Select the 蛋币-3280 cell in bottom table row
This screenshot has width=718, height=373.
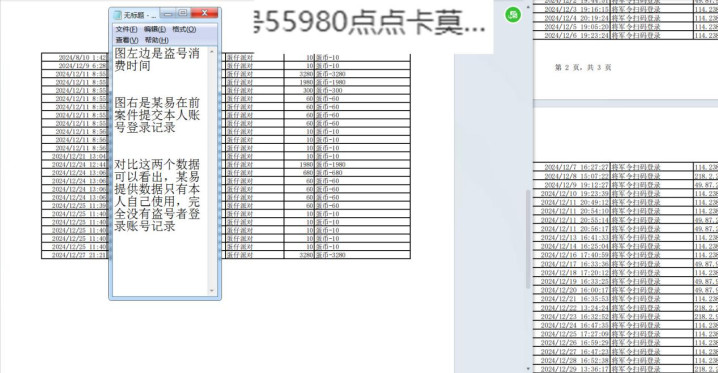(330, 255)
